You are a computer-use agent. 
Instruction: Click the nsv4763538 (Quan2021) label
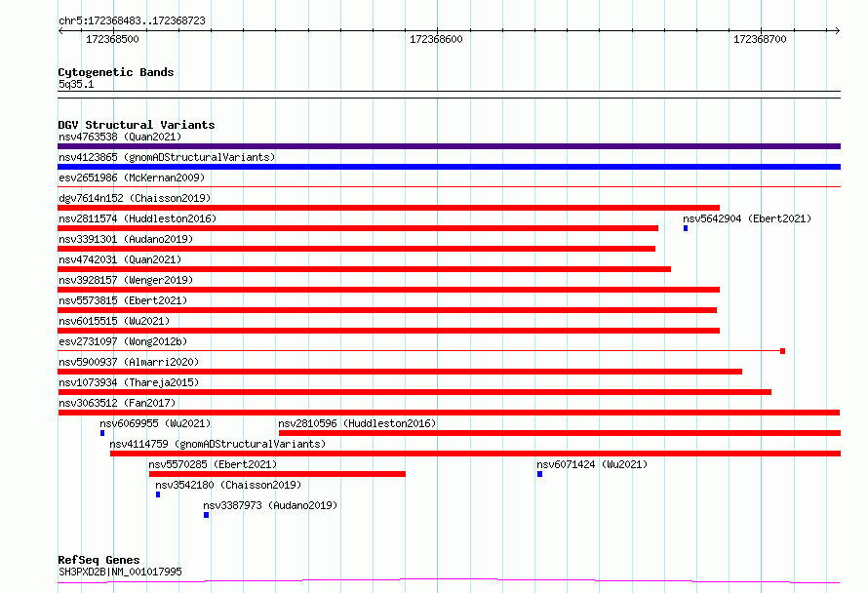coord(120,137)
